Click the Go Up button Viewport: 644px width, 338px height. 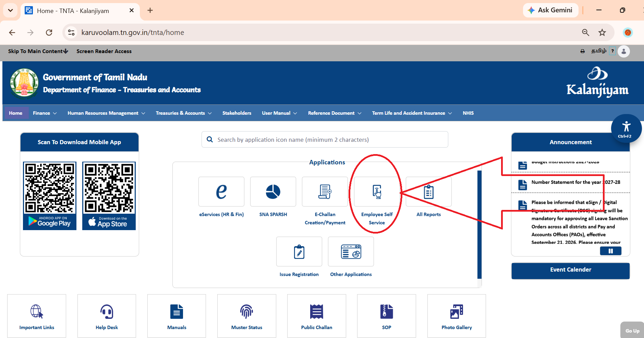[632, 330]
